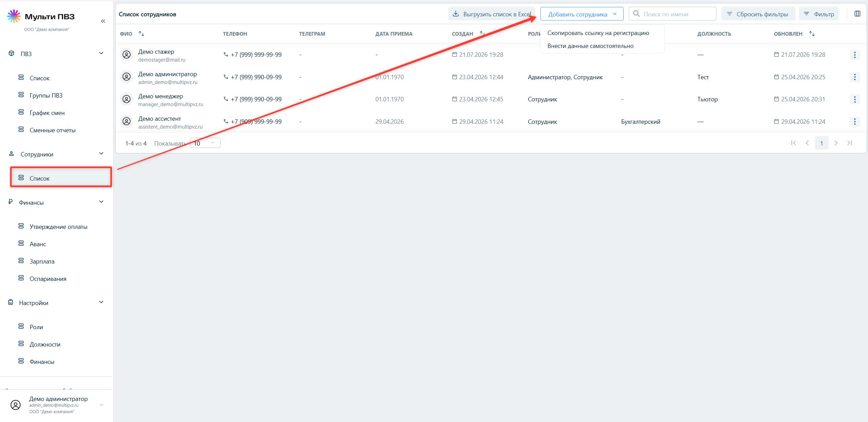
Task: Click the search magnifier icon
Action: 637,14
